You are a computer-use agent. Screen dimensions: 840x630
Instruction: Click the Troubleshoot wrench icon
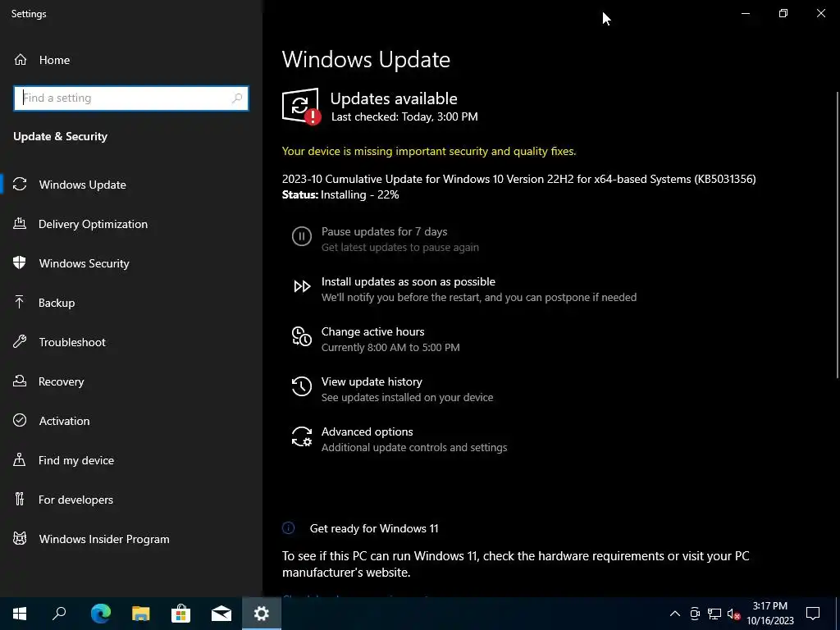[20, 342]
